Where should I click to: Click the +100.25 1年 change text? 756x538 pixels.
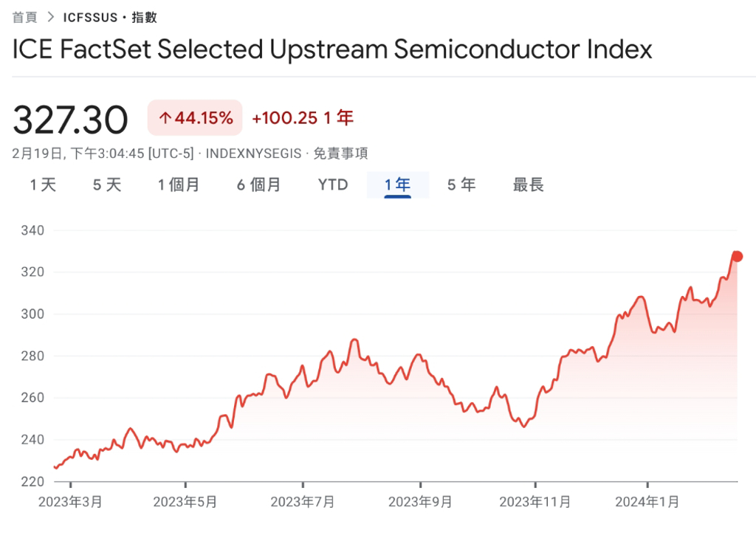(302, 118)
